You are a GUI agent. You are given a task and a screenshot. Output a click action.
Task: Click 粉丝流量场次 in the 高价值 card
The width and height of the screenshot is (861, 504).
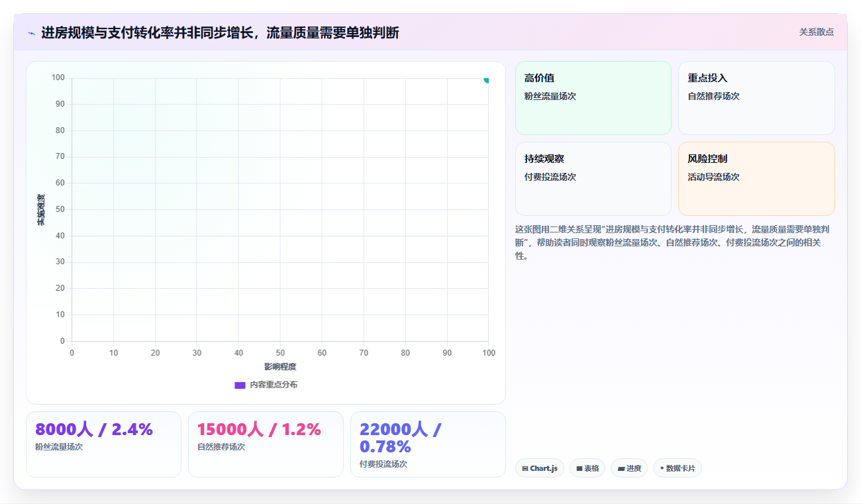550,96
